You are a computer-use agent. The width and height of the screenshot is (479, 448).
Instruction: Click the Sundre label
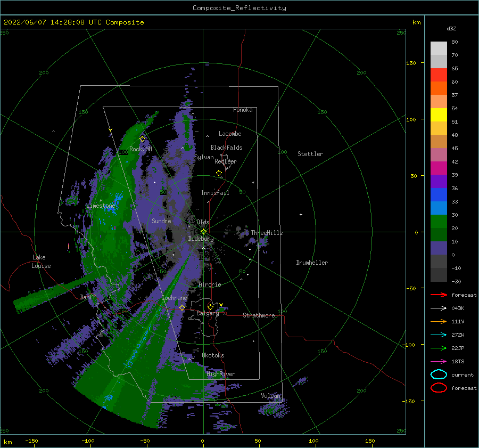[x=161, y=221]
